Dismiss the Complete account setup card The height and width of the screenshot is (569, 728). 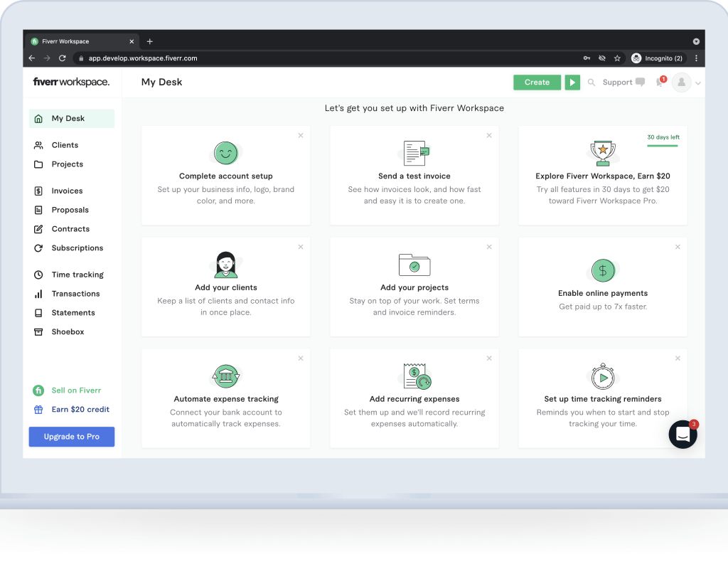(x=301, y=135)
